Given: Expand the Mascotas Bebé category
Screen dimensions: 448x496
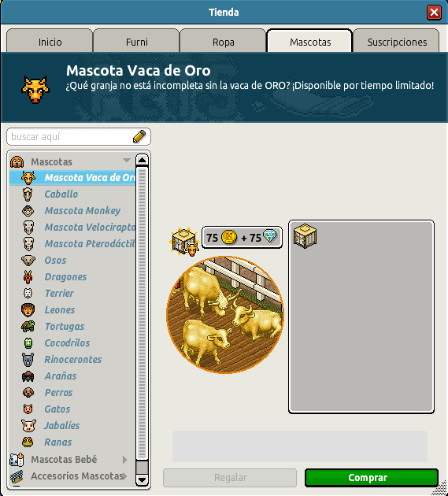Looking at the screenshot, I should coord(124,460).
